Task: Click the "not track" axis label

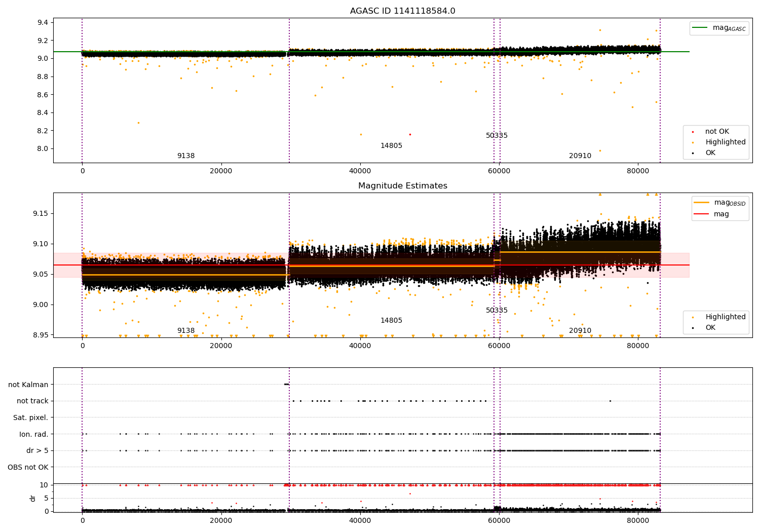Action: point(32,401)
